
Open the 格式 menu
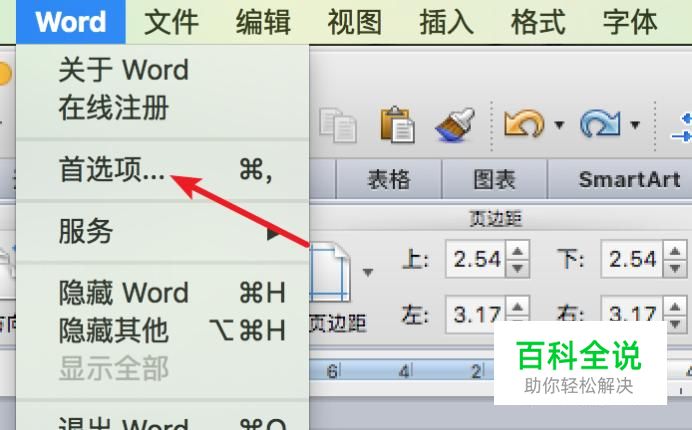[x=538, y=22]
